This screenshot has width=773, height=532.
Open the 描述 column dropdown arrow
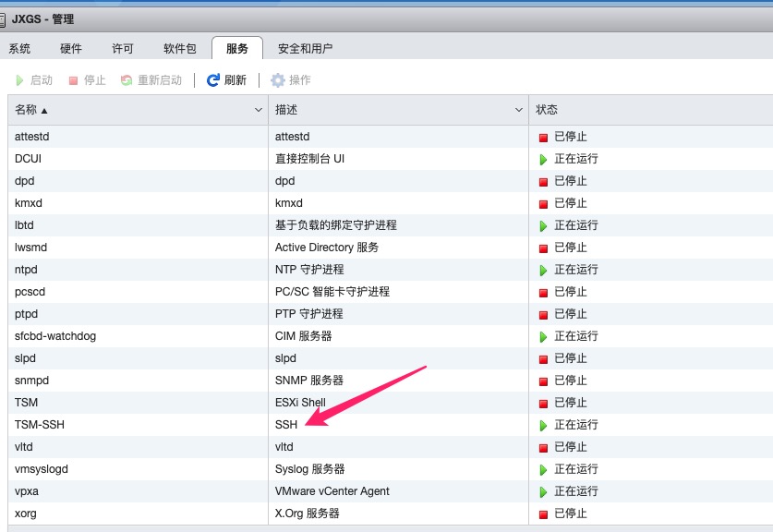[x=519, y=110]
